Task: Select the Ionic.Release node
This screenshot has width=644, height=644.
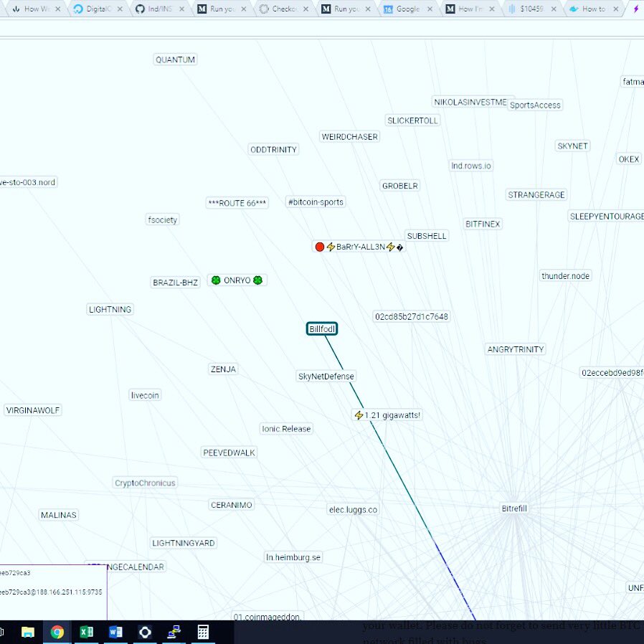Action: point(286,429)
